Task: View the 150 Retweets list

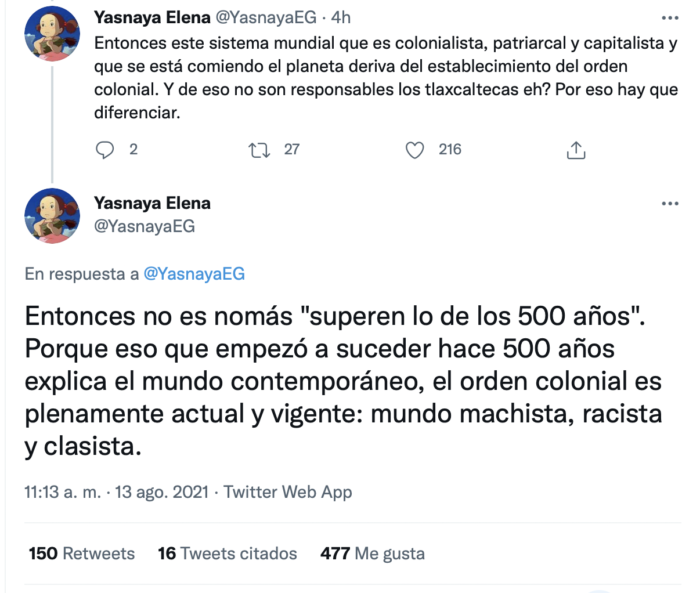Action: click(x=82, y=553)
